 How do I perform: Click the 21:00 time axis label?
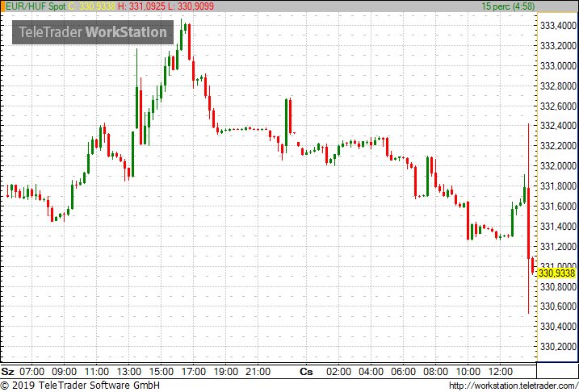click(258, 371)
